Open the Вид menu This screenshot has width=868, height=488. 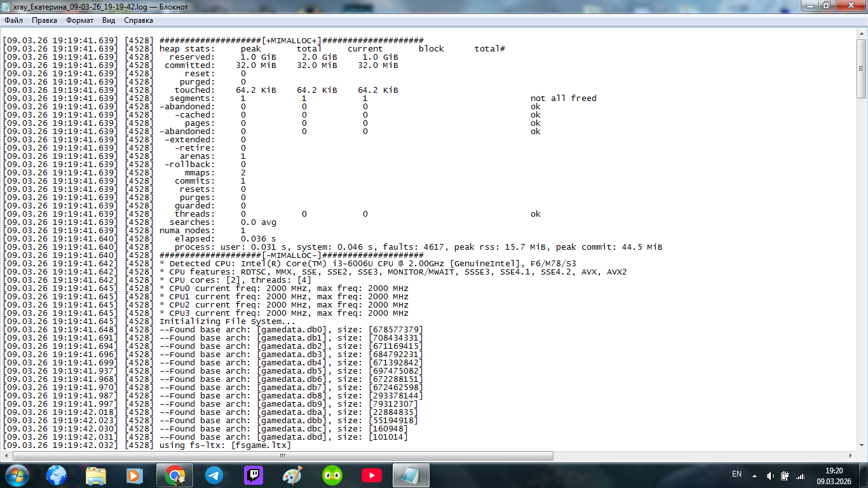109,20
